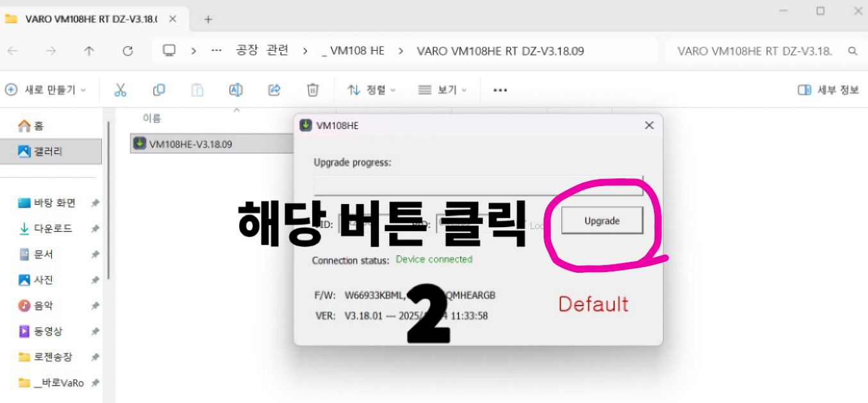Click the PC monitor icon in address bar

pyautogui.click(x=169, y=50)
